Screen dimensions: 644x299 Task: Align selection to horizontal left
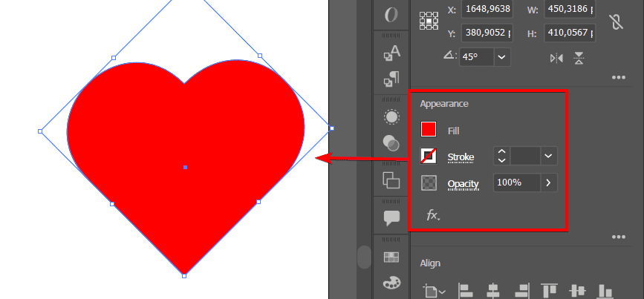466,291
